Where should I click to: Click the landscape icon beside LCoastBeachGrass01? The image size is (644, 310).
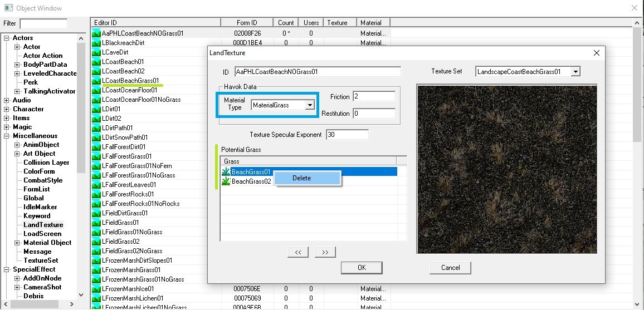[x=96, y=80]
